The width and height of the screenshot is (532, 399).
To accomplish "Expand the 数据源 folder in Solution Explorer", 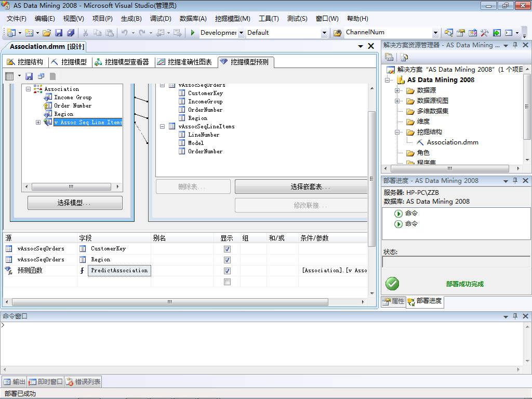I will [397, 90].
